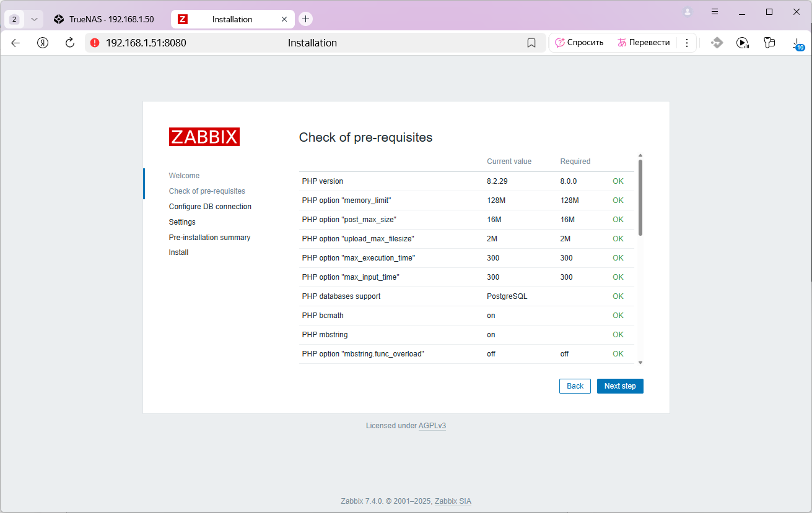Image resolution: width=812 pixels, height=513 pixels.
Task: Click the toolbar icon left of downloads
Action: click(x=769, y=43)
